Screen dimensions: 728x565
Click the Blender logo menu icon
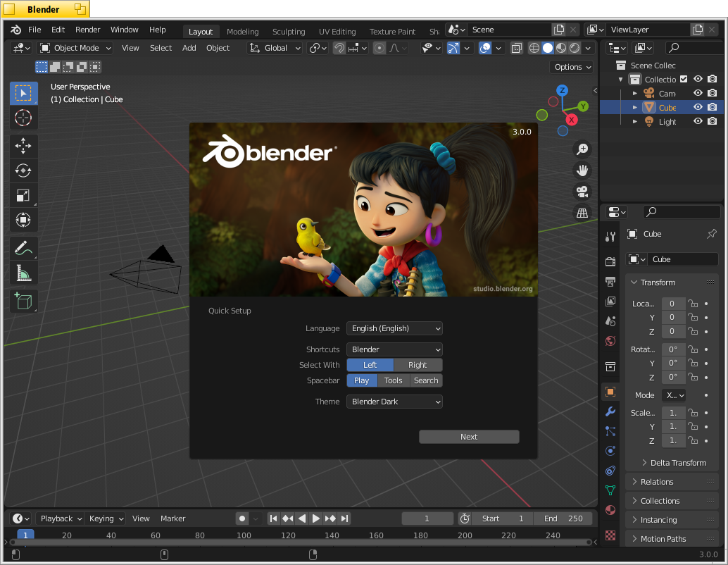(x=15, y=30)
